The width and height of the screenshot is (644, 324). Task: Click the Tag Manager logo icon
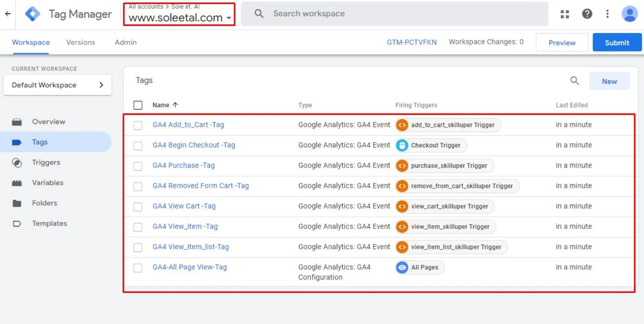click(x=33, y=14)
